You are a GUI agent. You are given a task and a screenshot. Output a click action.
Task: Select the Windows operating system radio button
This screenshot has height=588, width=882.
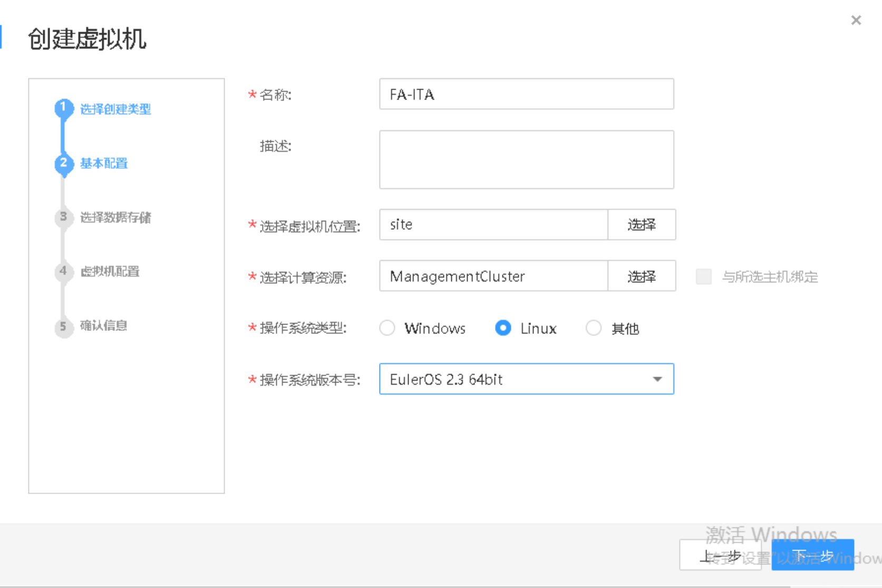[387, 328]
